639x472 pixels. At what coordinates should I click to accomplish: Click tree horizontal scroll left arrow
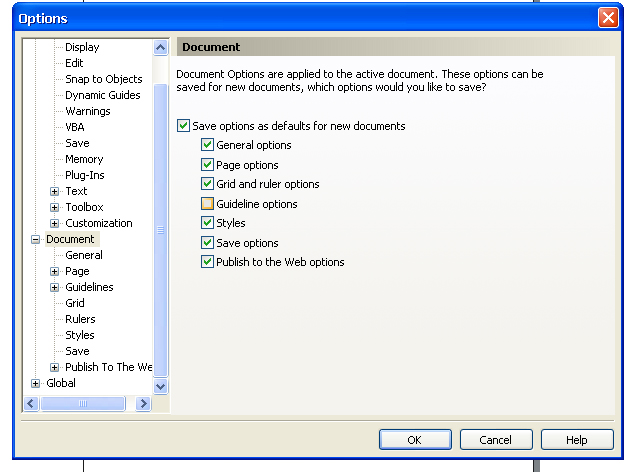click(x=31, y=404)
